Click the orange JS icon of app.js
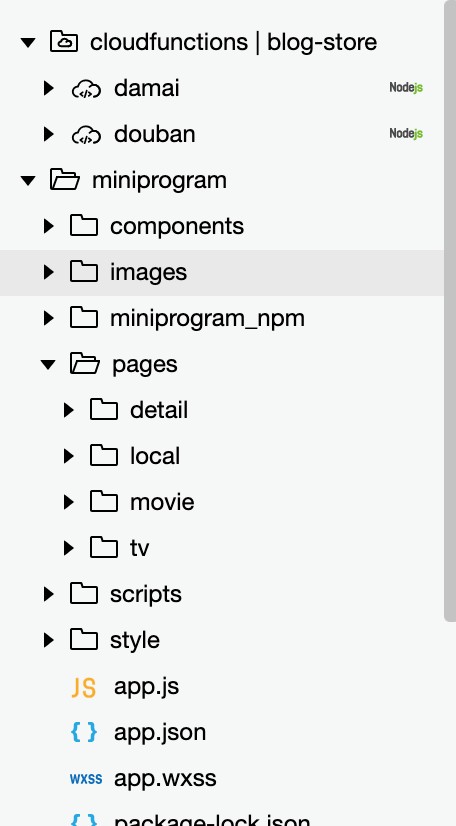The width and height of the screenshot is (456, 826). coord(84,687)
